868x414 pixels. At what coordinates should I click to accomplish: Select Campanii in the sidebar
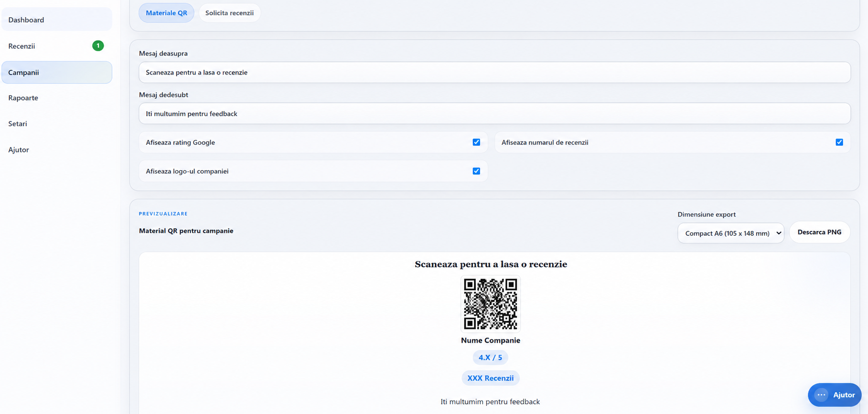tap(57, 72)
